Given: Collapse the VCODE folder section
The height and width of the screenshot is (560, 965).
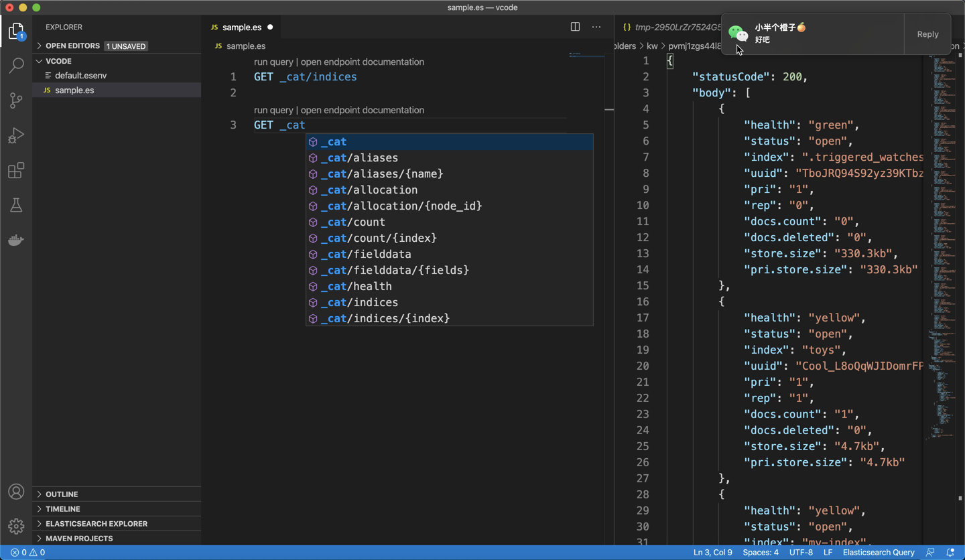Looking at the screenshot, I should (x=40, y=61).
